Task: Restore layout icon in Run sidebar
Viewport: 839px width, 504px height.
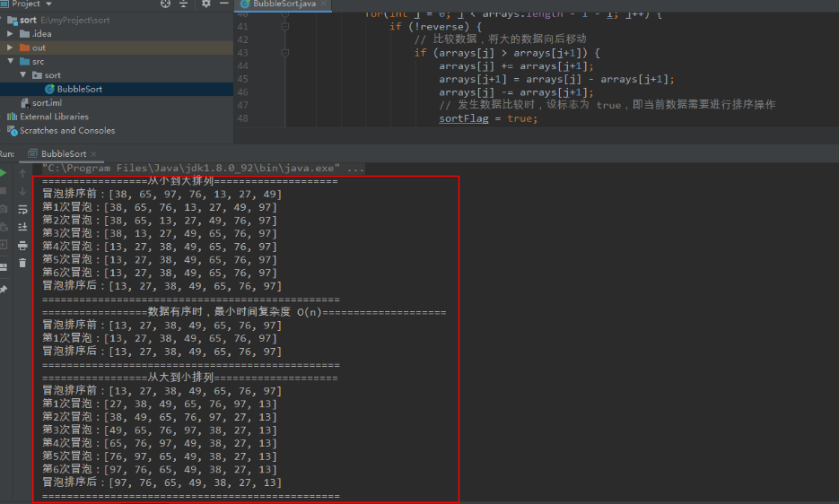Action: pyautogui.click(x=3, y=267)
